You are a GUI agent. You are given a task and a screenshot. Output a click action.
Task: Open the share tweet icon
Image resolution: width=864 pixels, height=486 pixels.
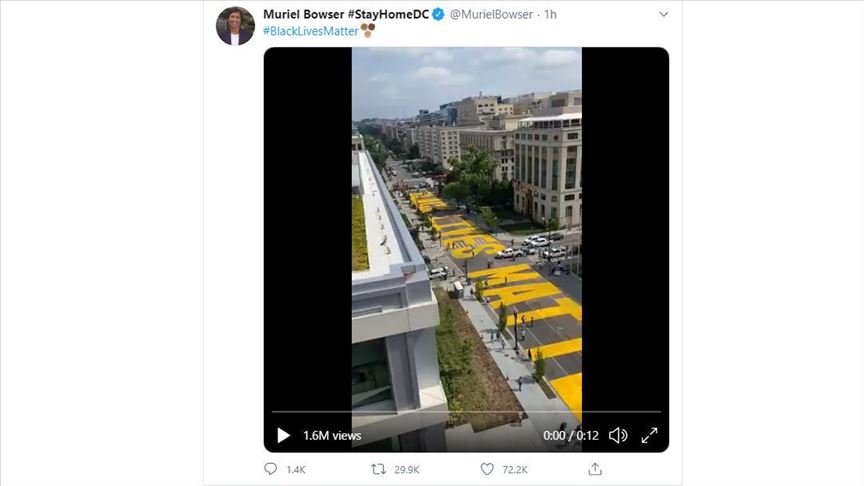[x=595, y=469]
